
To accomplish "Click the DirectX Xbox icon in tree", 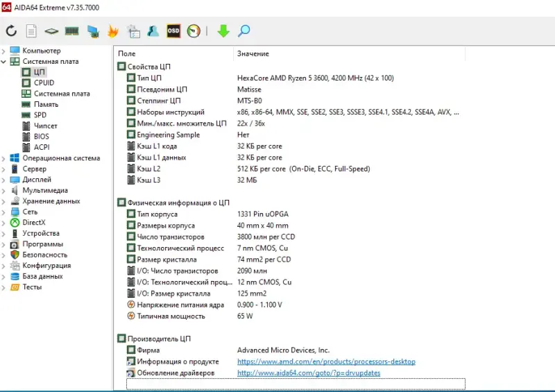I will click(15, 223).
